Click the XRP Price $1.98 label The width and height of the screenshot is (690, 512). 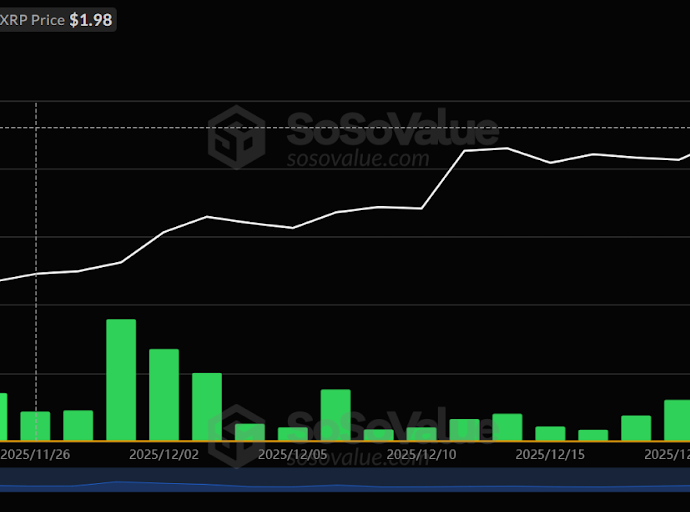click(56, 20)
